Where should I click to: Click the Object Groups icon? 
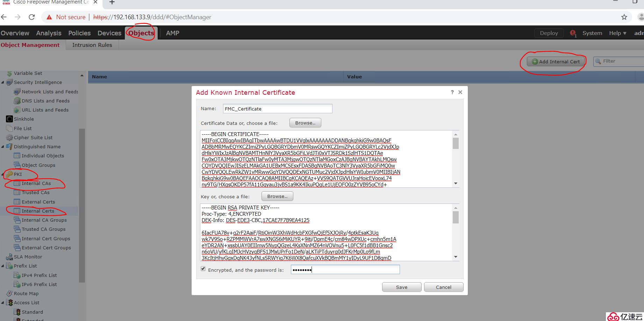point(17,165)
